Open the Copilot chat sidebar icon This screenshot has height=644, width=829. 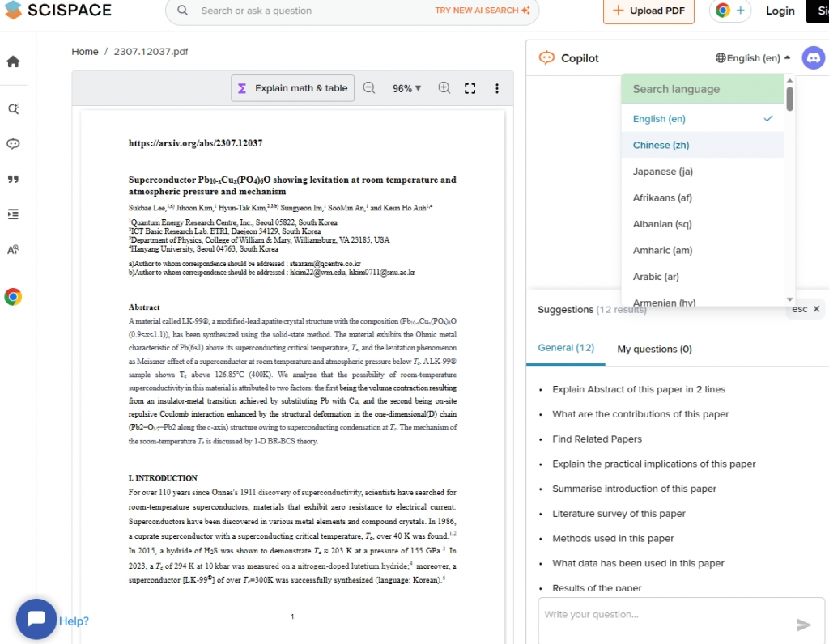coord(13,144)
